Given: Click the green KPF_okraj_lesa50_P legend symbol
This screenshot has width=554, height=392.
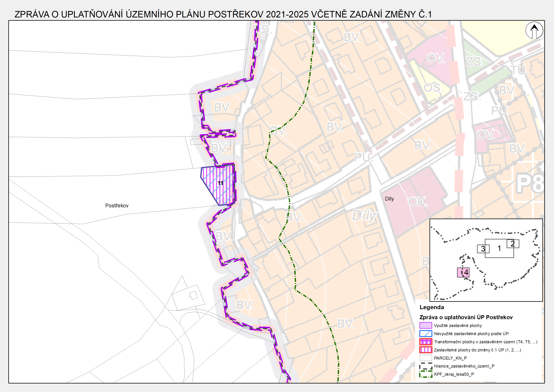Looking at the screenshot, I should (x=426, y=374).
